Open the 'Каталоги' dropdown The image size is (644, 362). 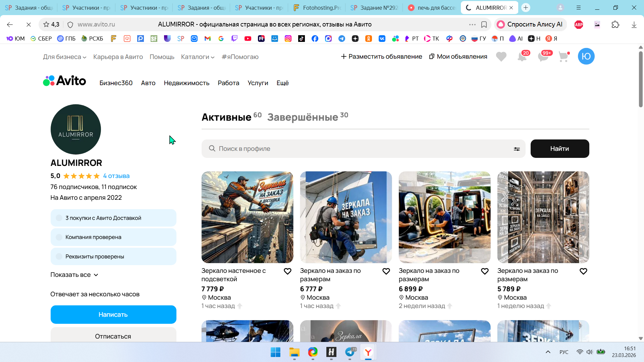(x=198, y=57)
